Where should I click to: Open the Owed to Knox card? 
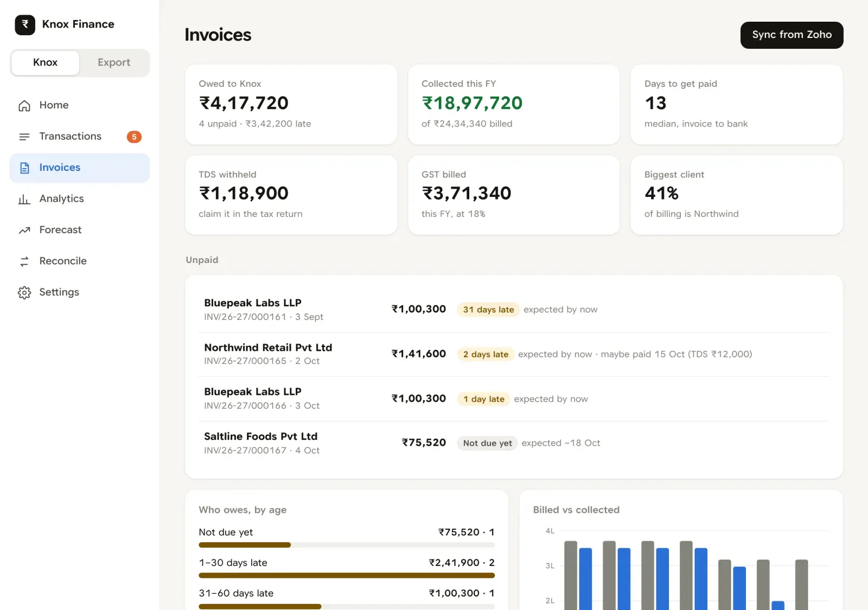click(x=291, y=105)
